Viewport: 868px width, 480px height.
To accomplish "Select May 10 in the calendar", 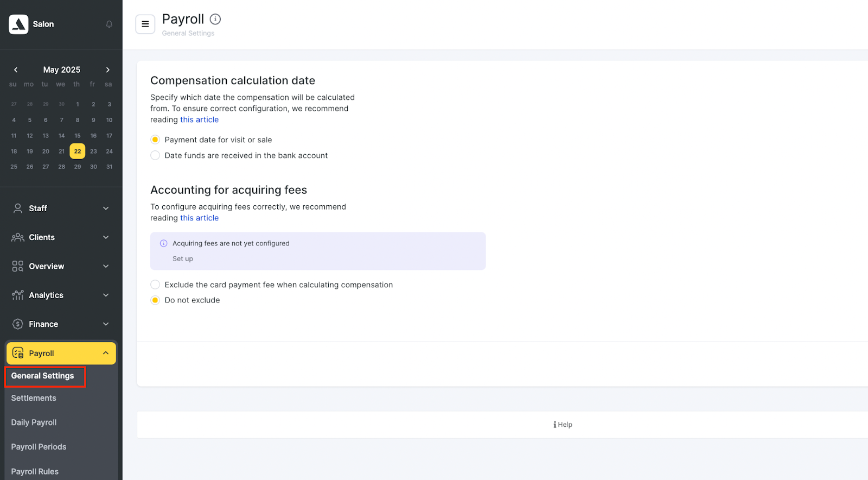I will click(x=110, y=120).
